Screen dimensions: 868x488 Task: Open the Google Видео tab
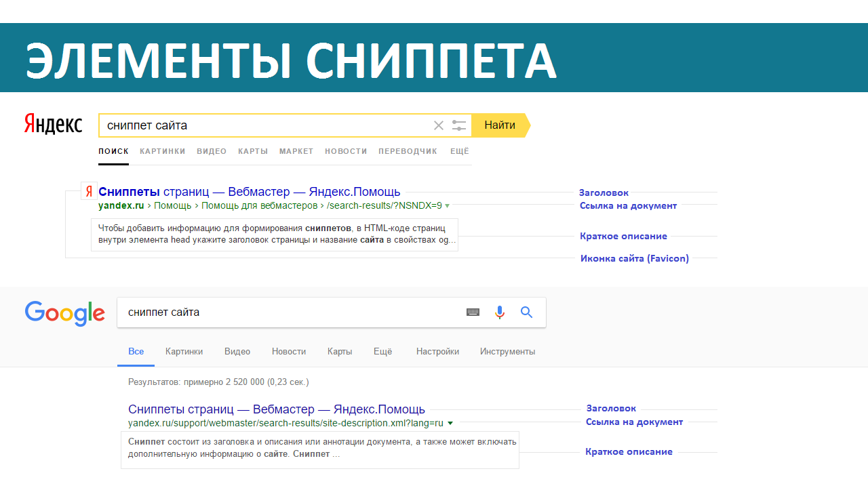[x=237, y=351]
